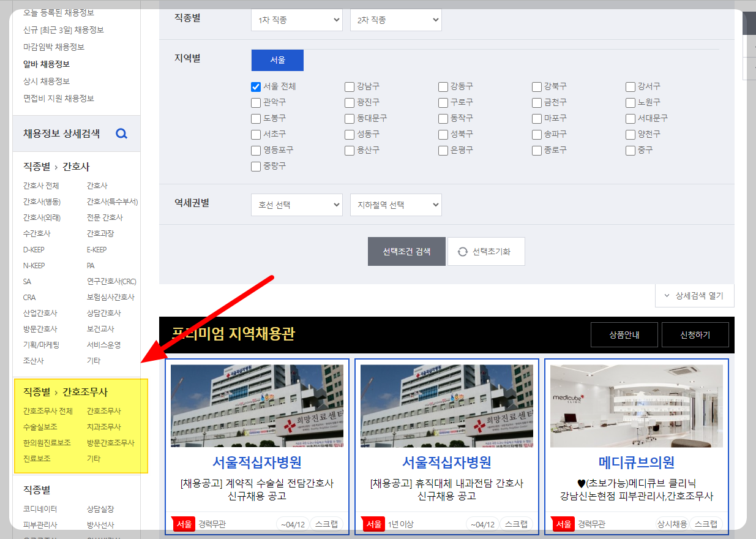Open 산업간호사 category link
This screenshot has height=539, width=756.
(40, 313)
